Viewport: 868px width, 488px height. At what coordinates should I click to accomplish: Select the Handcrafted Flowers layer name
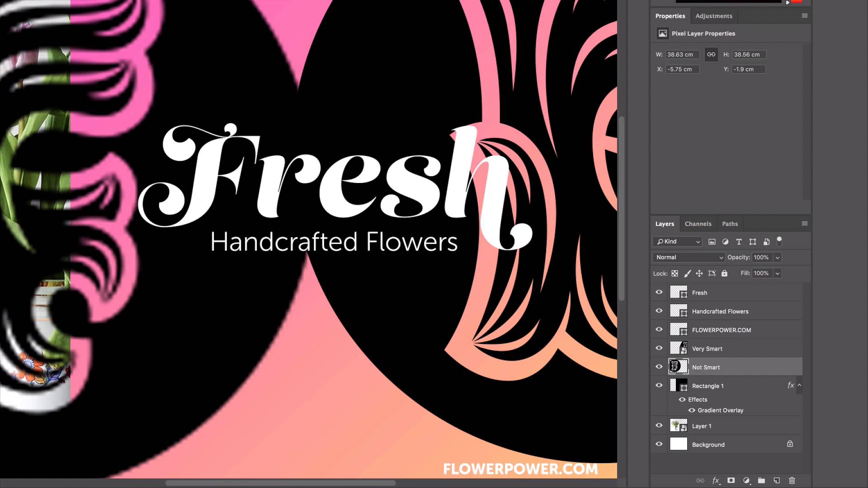[720, 311]
